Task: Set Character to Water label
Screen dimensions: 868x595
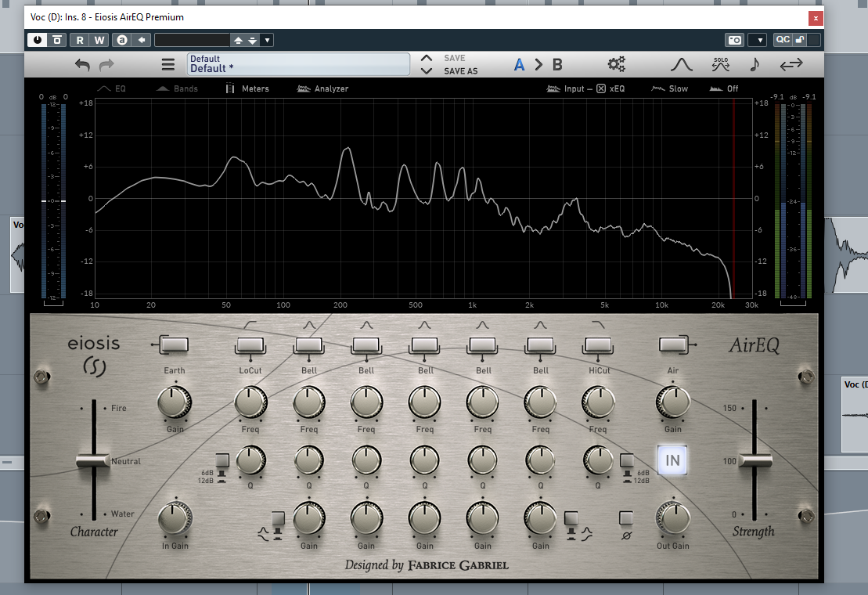Action: tap(122, 514)
